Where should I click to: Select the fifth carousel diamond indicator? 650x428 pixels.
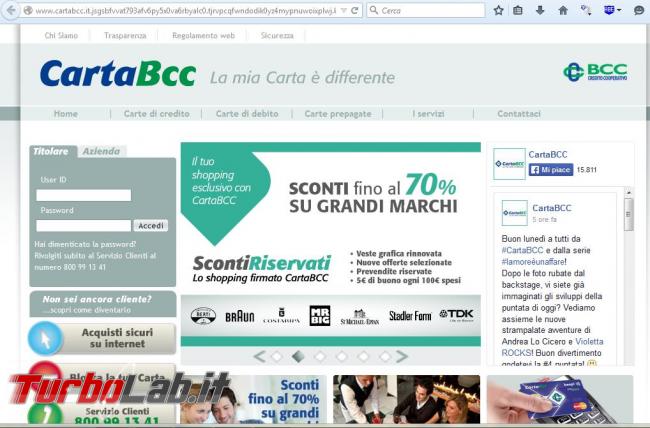(x=363, y=356)
